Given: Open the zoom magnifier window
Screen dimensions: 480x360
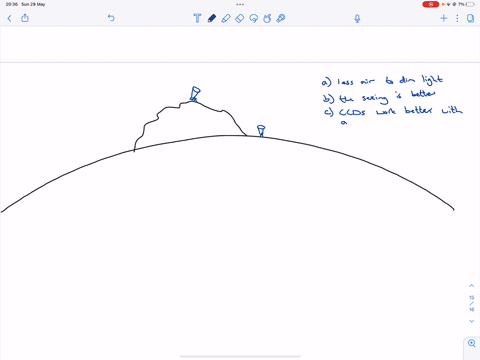Looking at the screenshot, I should click(472, 343).
